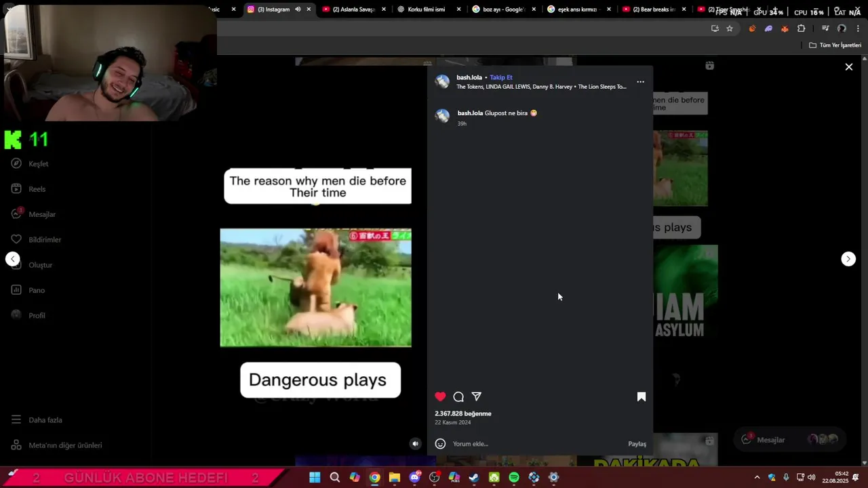Open Steam from taskbar
Image resolution: width=868 pixels, height=488 pixels.
click(x=474, y=478)
